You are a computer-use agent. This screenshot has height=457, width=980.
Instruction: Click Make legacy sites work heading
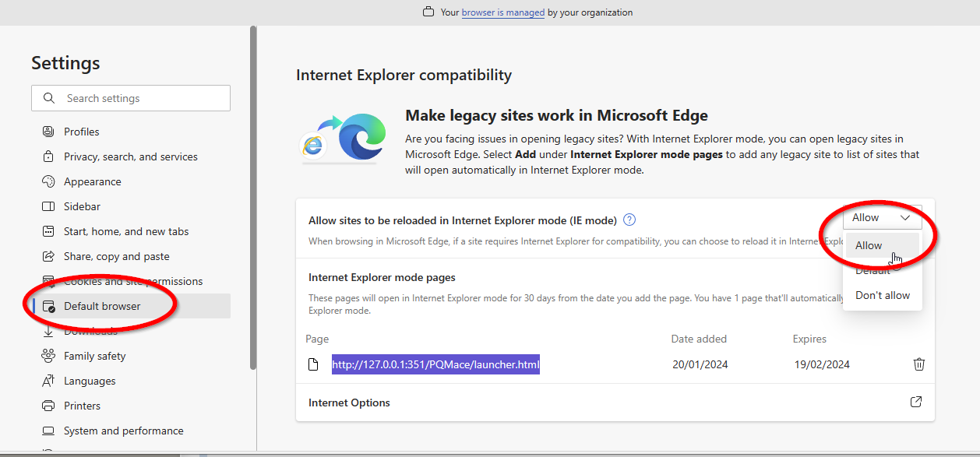(x=556, y=116)
